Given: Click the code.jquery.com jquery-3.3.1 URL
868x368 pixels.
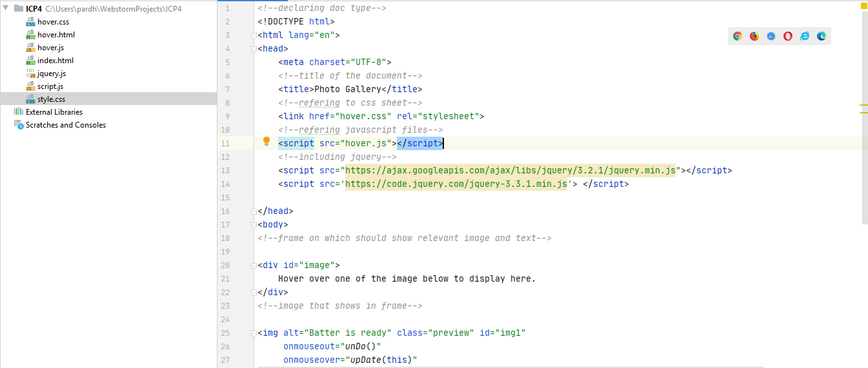Looking at the screenshot, I should 456,184.
